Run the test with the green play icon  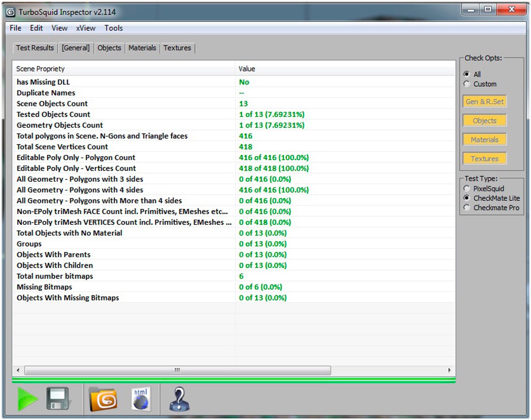(x=27, y=399)
